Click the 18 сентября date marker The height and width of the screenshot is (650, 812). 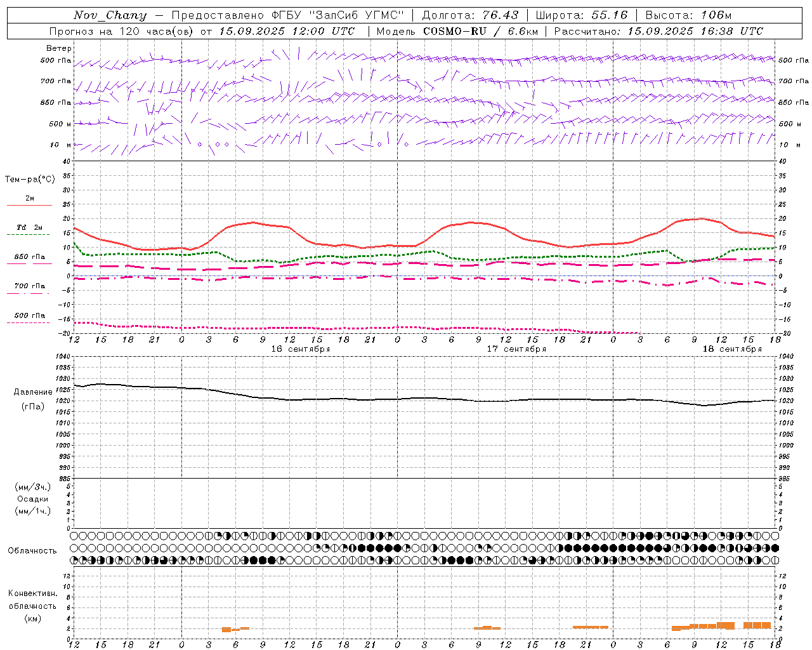click(732, 349)
